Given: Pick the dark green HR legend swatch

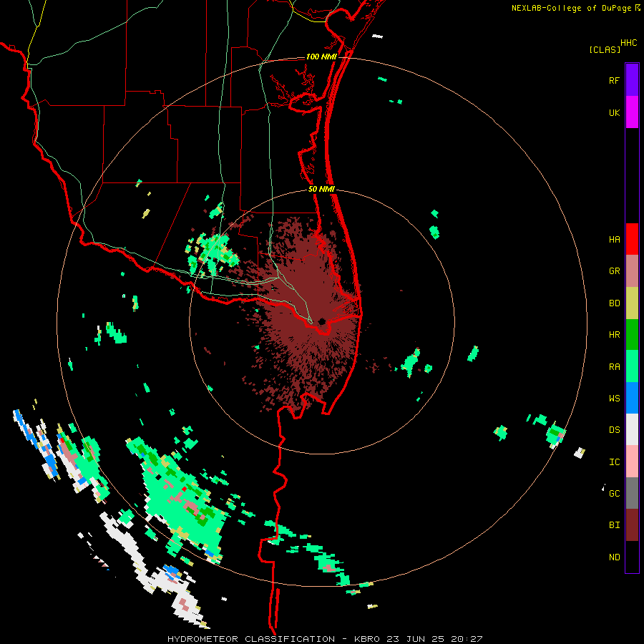Looking at the screenshot, I should click(632, 335).
